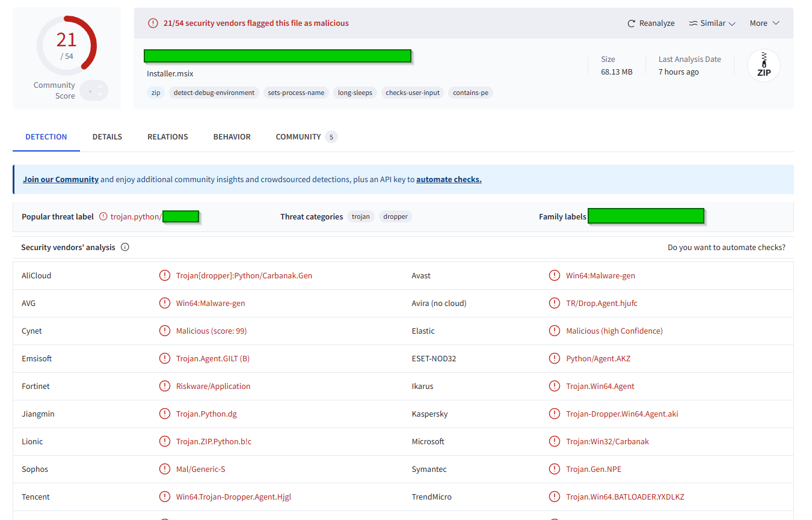Follow the Join our Community link

pos(60,179)
